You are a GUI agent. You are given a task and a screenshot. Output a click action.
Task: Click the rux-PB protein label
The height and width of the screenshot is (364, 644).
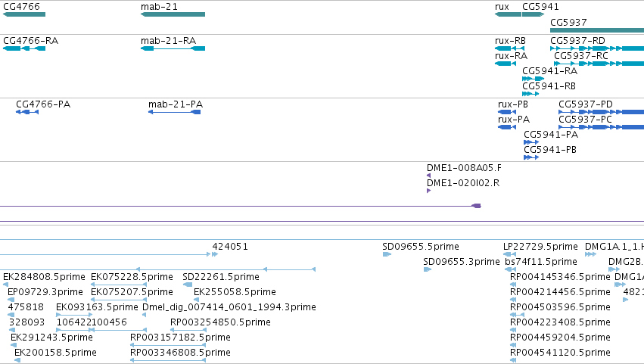tap(513, 104)
